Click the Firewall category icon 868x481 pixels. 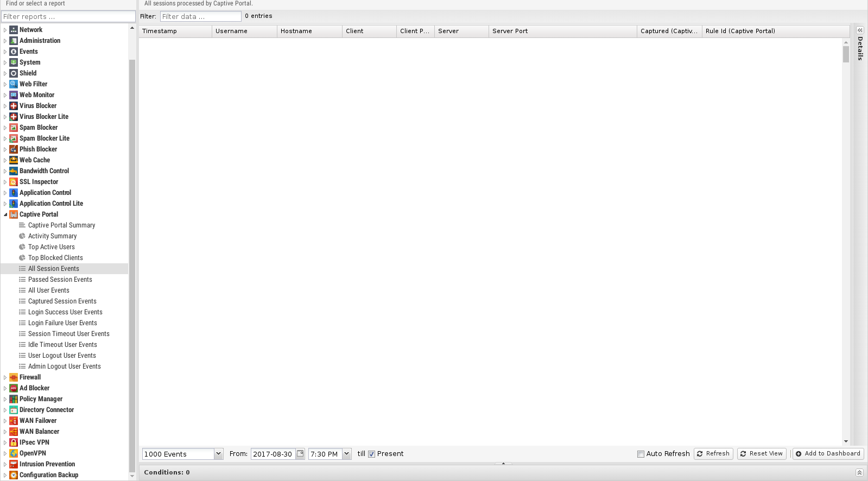(x=14, y=377)
